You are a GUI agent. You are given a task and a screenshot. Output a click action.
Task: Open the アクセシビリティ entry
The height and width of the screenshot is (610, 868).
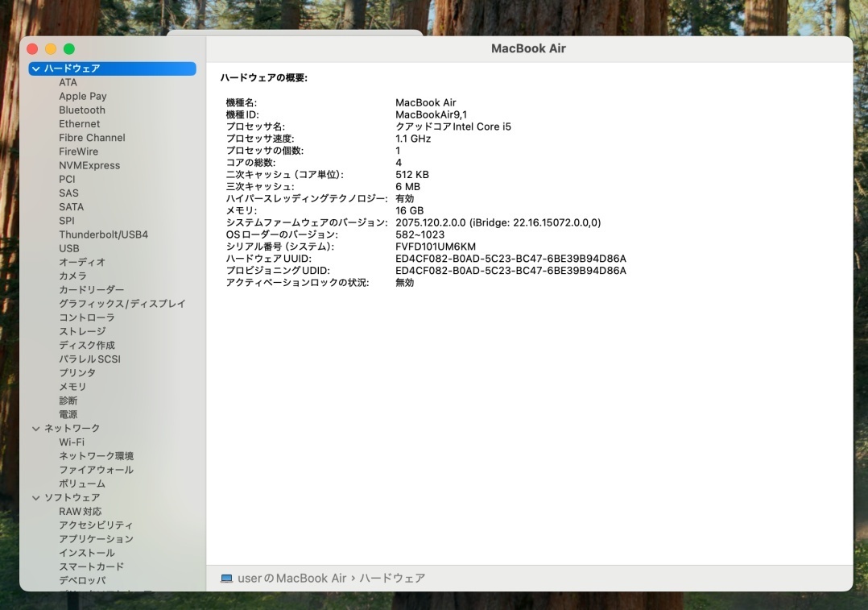tap(96, 525)
